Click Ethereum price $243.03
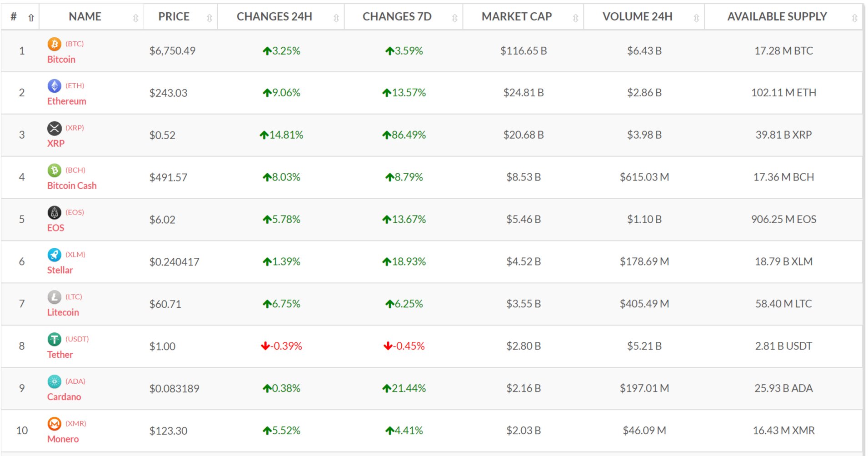This screenshot has width=868, height=456. click(x=168, y=93)
